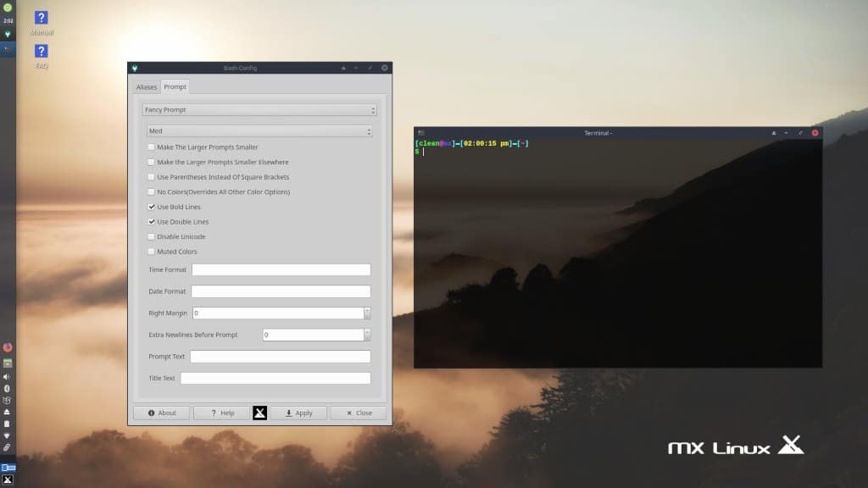Switch workspace using the panel pager
This screenshot has height=488, width=868.
click(x=8, y=468)
